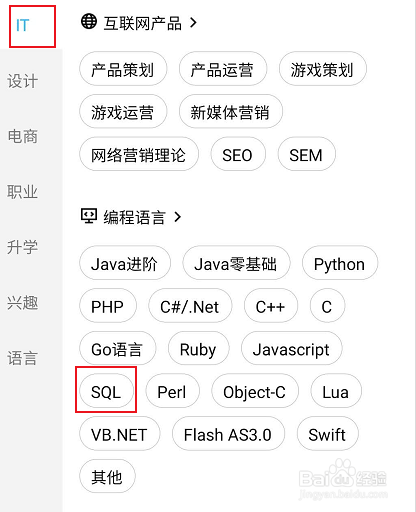This screenshot has width=416, height=512.
Task: Open the 职业 sidebar category
Action: [23, 192]
